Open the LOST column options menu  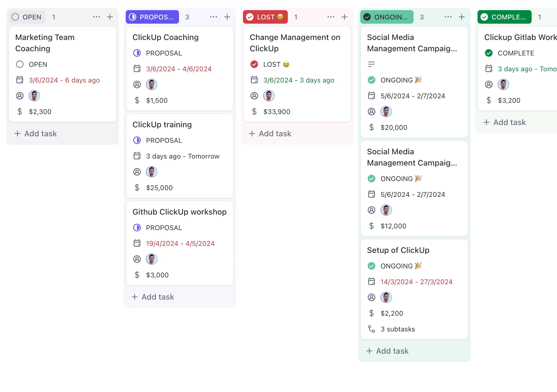[x=331, y=17]
